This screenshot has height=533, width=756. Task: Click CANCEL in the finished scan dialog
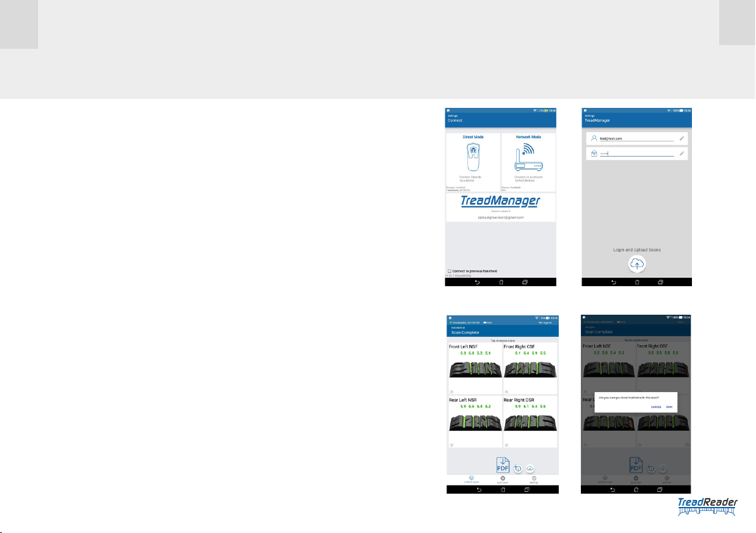tap(656, 407)
